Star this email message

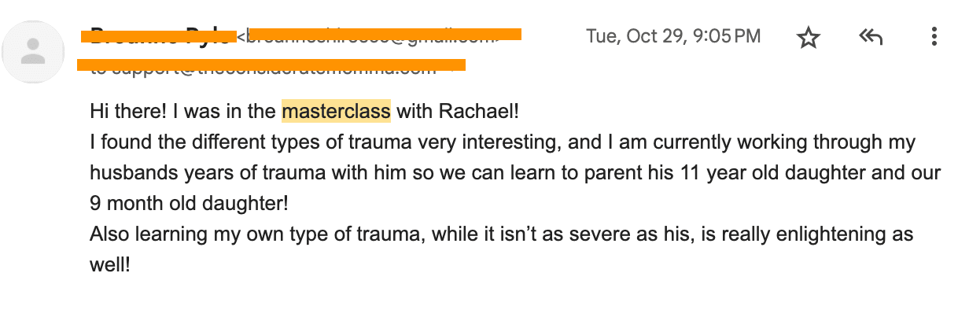808,37
